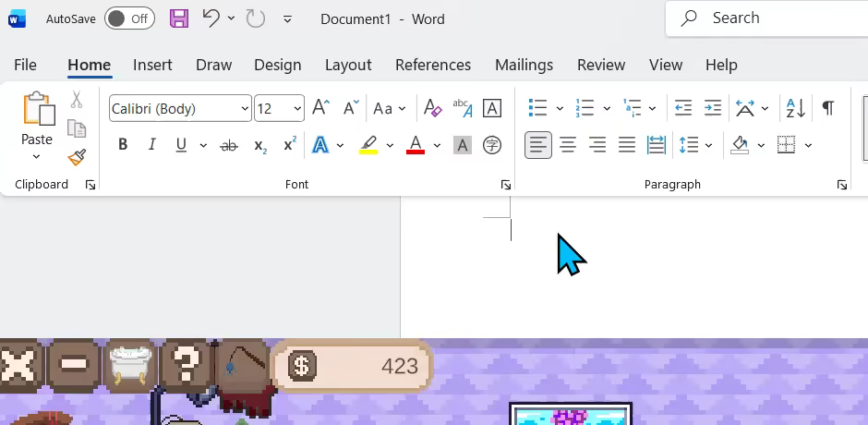Undo the last action
This screenshot has height=425, width=868.
211,18
